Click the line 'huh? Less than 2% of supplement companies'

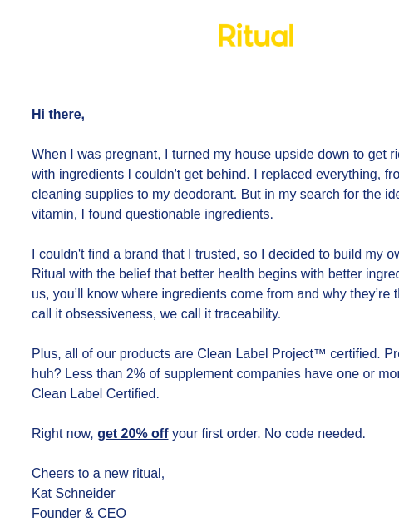click(x=215, y=373)
